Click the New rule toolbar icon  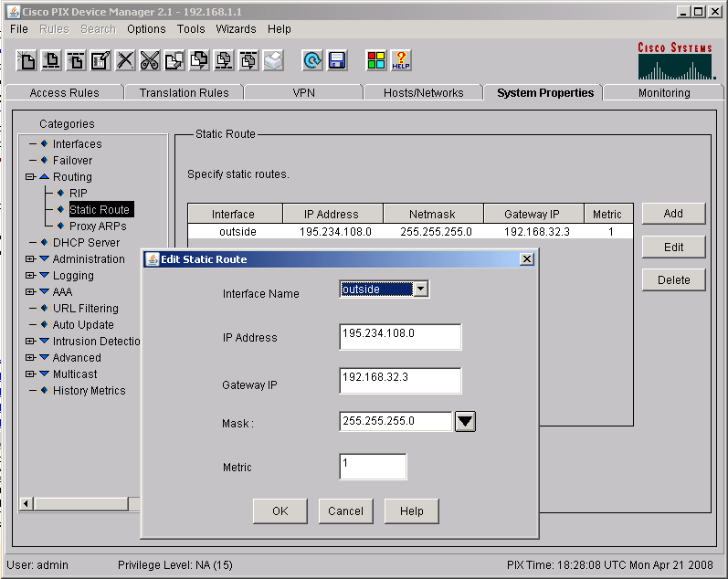point(26,60)
